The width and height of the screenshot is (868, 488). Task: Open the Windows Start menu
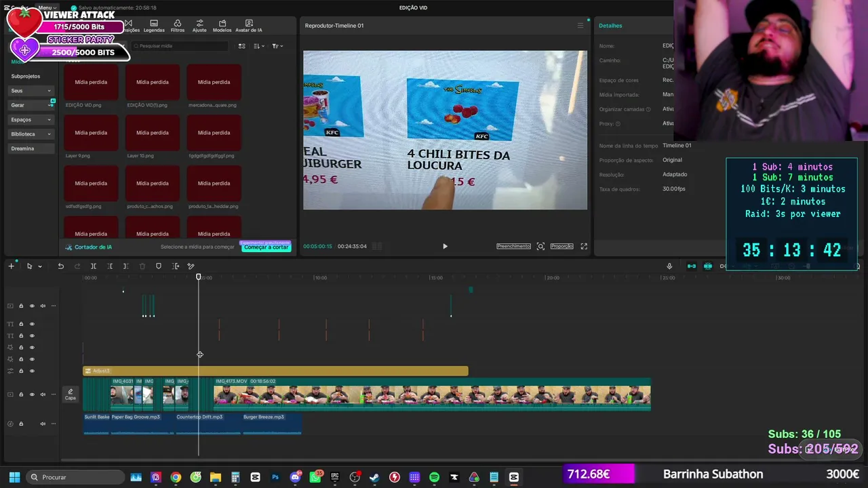[x=14, y=477]
